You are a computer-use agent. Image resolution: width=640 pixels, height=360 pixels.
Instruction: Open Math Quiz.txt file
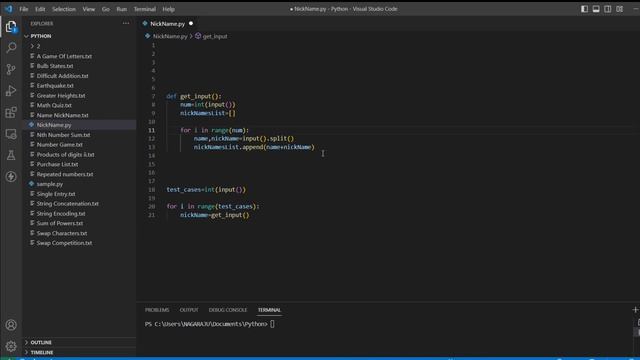tap(54, 105)
